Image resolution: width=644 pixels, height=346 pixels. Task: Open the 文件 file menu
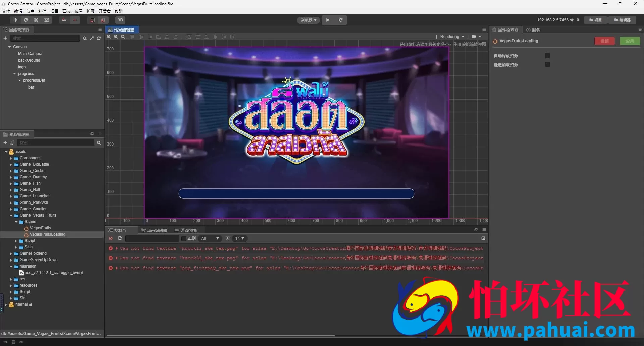[x=6, y=11]
